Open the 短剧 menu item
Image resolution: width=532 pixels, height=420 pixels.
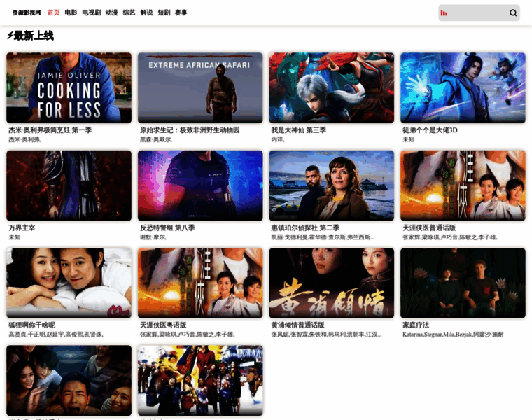pos(164,13)
